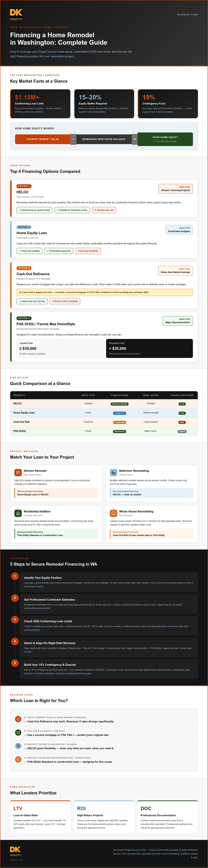Click the Best For 'Major Reconstructions' box
The image size is (208, 868).
(x=178, y=321)
